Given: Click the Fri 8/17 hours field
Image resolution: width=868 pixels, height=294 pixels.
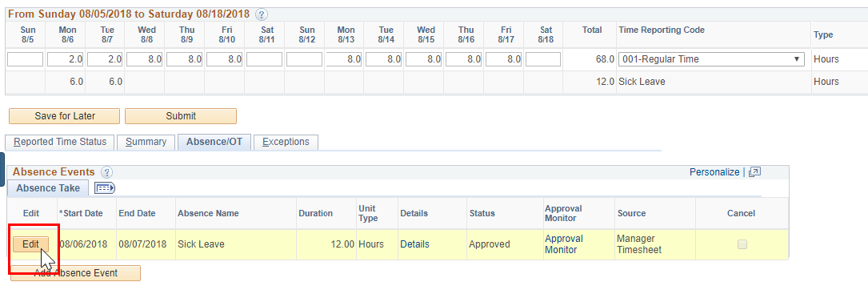Looking at the screenshot, I should (x=503, y=58).
